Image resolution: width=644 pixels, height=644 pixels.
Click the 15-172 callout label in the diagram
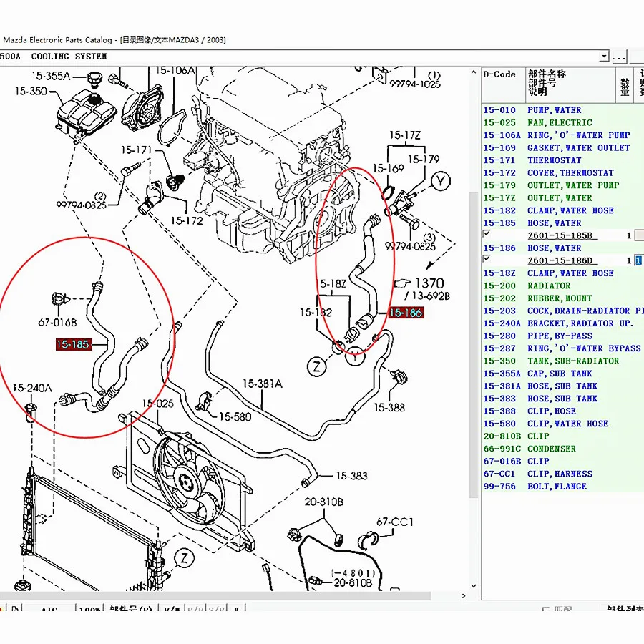point(187,221)
